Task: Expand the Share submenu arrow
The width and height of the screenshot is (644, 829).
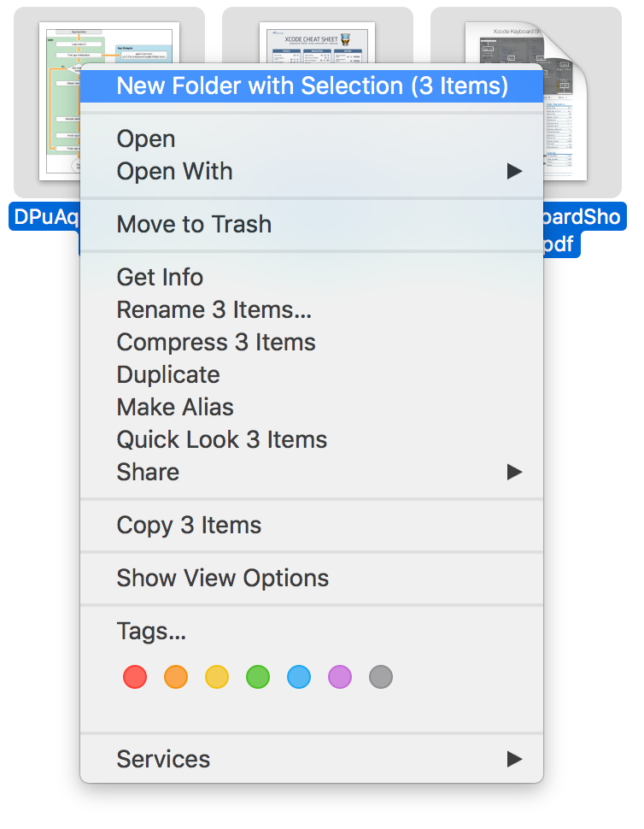Action: [514, 472]
